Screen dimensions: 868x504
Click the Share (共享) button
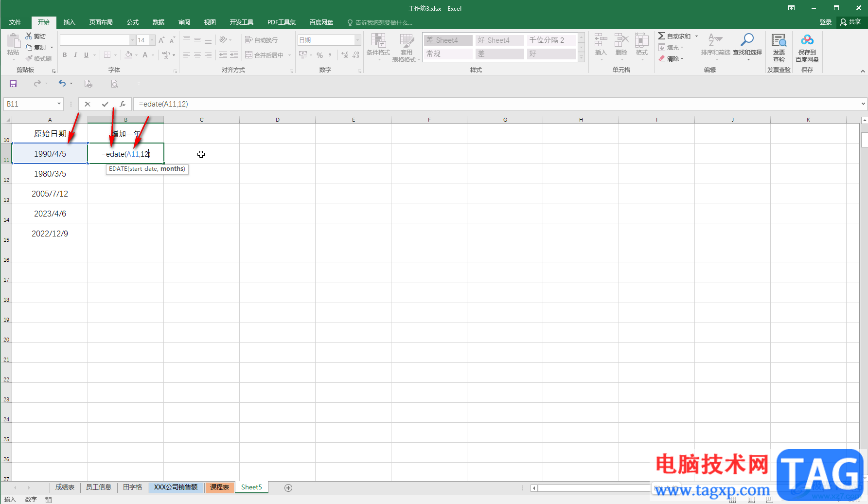850,22
